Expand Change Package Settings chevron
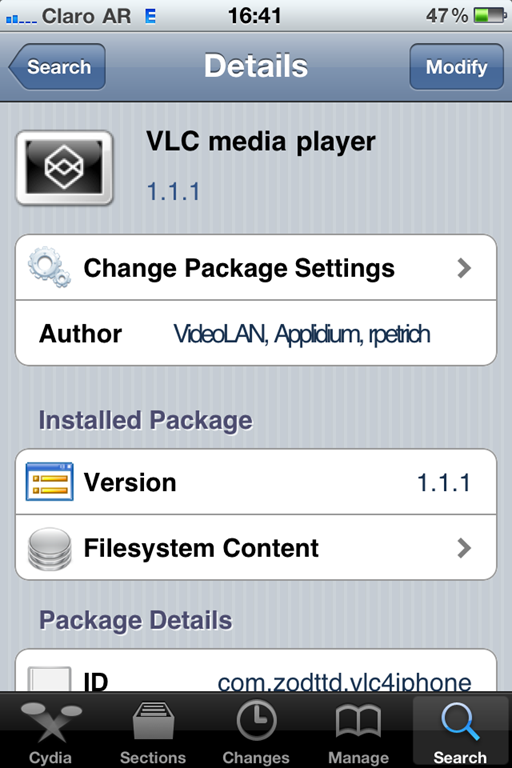The height and width of the screenshot is (768, 512). 464,268
